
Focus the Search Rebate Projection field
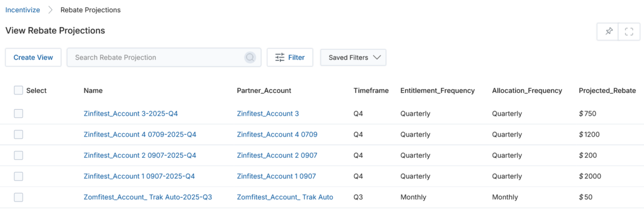click(164, 57)
